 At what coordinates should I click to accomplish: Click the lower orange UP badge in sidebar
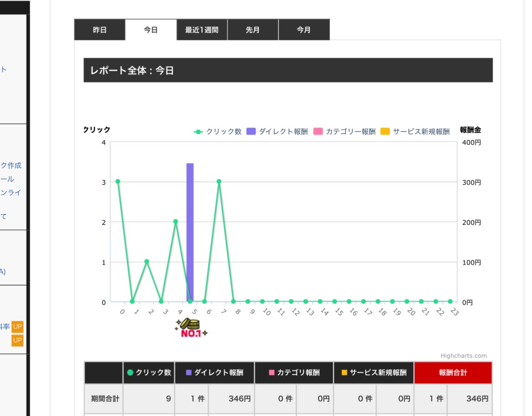pos(17,340)
